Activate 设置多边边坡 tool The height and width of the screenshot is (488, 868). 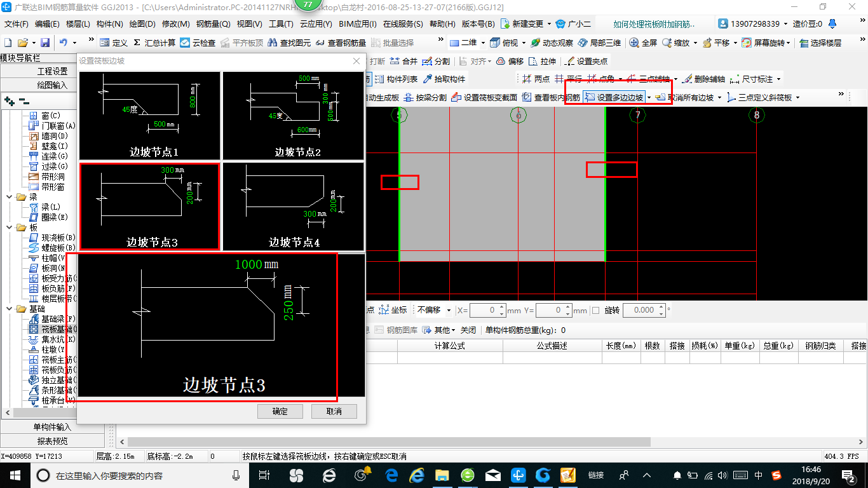click(x=614, y=97)
